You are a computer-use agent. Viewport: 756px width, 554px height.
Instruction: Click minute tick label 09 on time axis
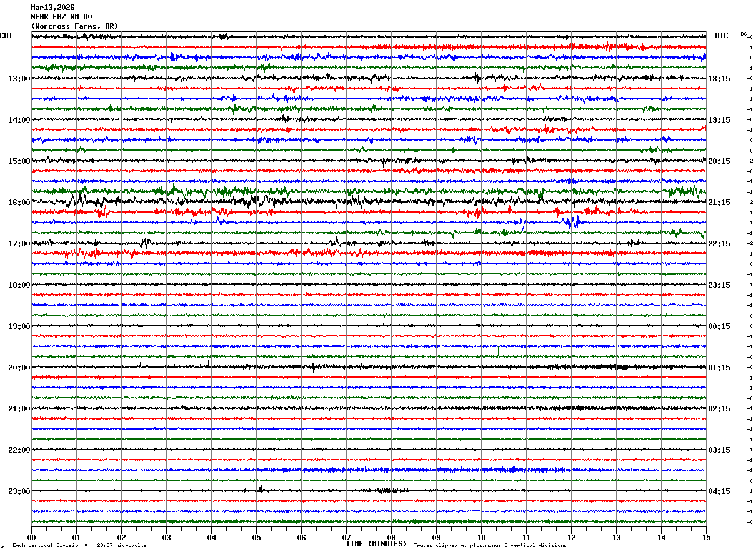click(436, 537)
